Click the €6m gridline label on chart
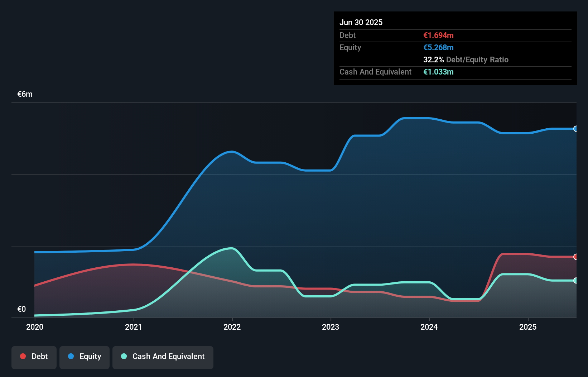The width and height of the screenshot is (588, 377). pyautogui.click(x=25, y=94)
